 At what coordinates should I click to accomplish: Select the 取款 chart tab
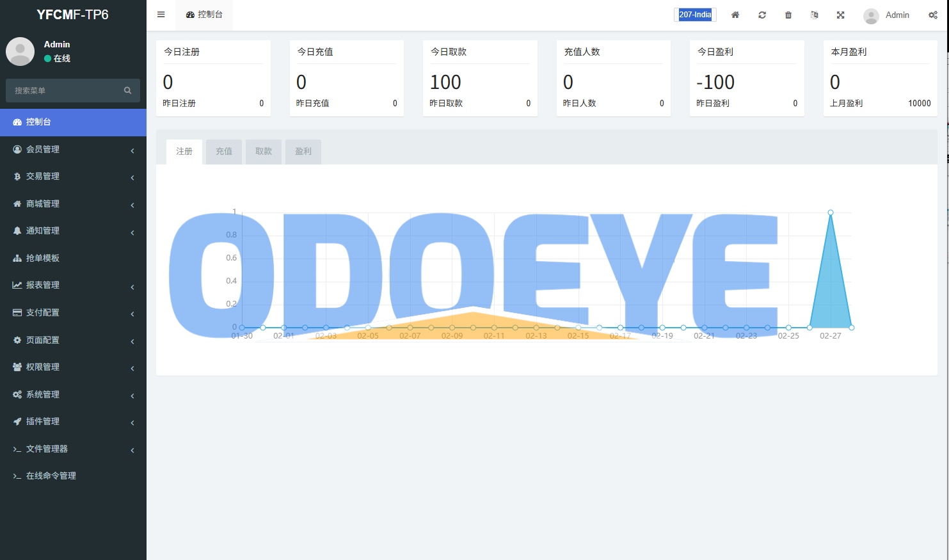(x=264, y=152)
